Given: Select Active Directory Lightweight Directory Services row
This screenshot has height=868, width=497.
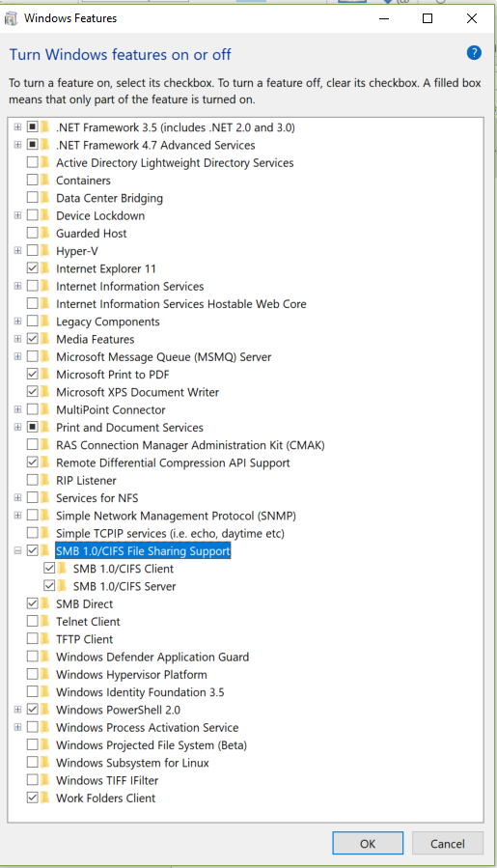Looking at the screenshot, I should 175,163.
